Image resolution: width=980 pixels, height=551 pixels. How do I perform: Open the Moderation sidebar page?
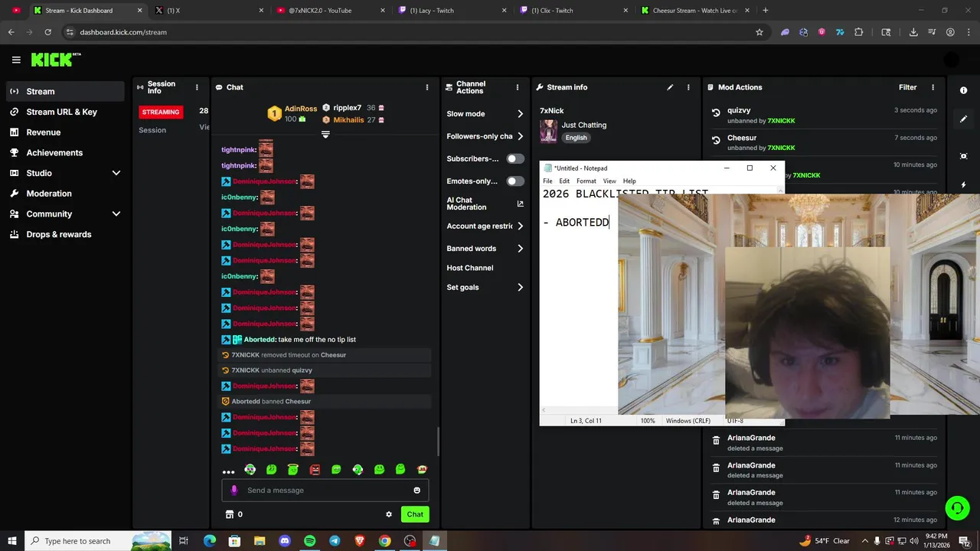[x=49, y=194]
